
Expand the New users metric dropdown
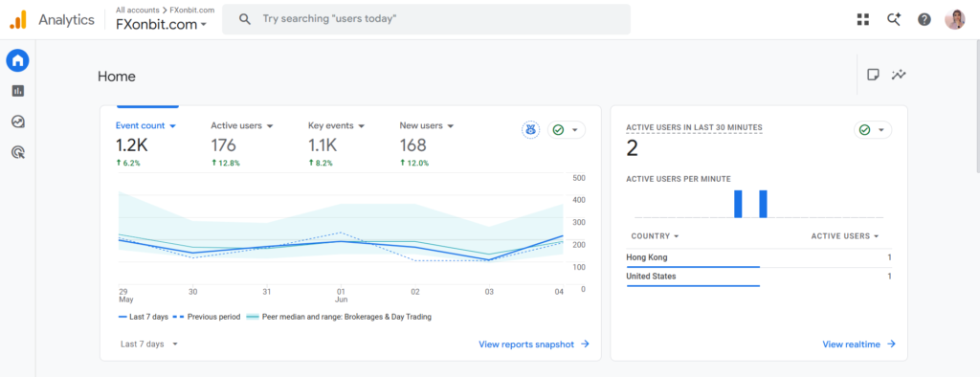click(450, 125)
